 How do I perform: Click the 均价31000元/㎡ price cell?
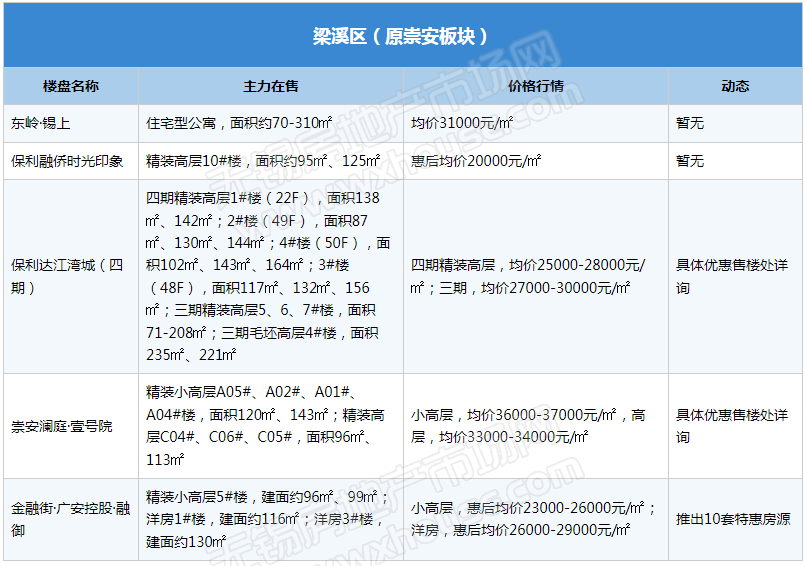[x=462, y=124]
